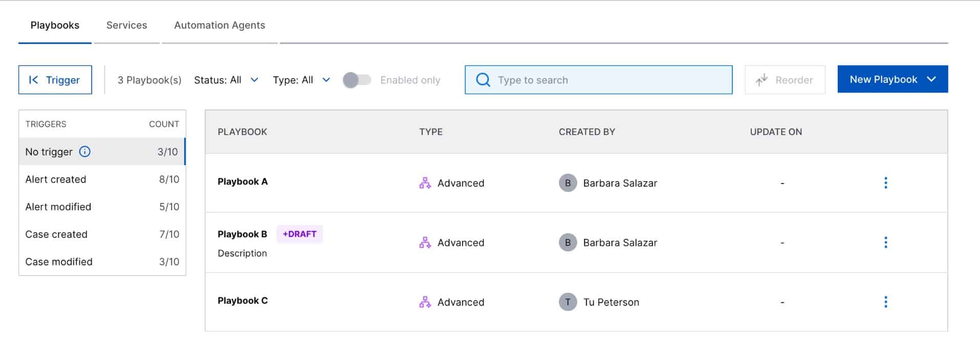Open kebab menu for Playbook A

point(885,183)
